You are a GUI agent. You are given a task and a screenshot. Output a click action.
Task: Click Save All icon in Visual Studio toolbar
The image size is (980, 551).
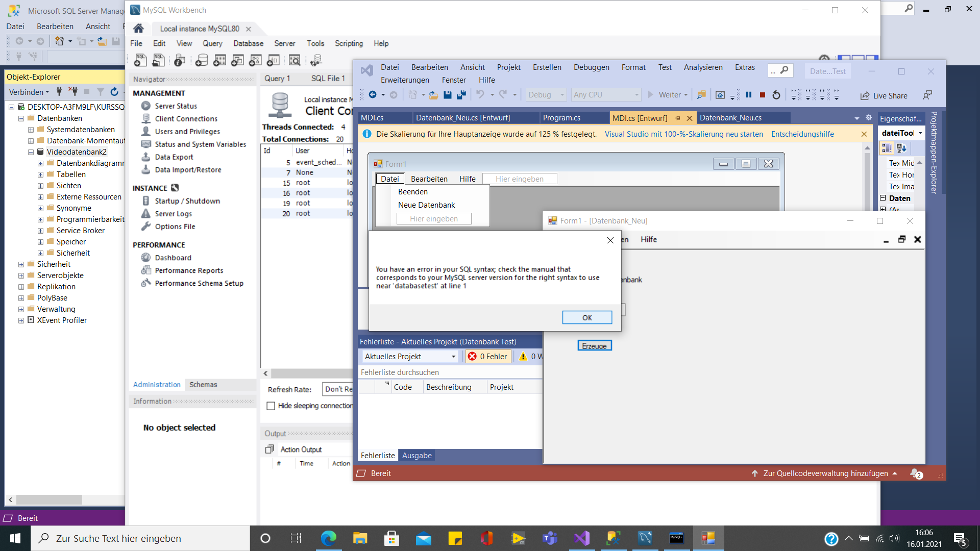tap(461, 95)
